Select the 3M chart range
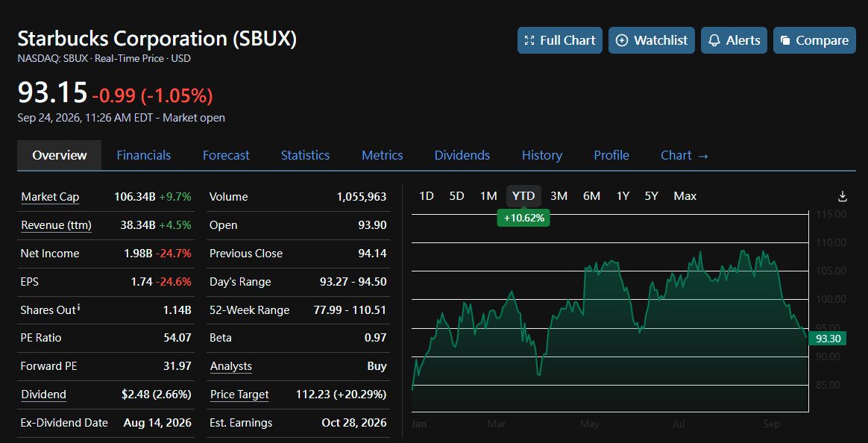 coord(559,196)
